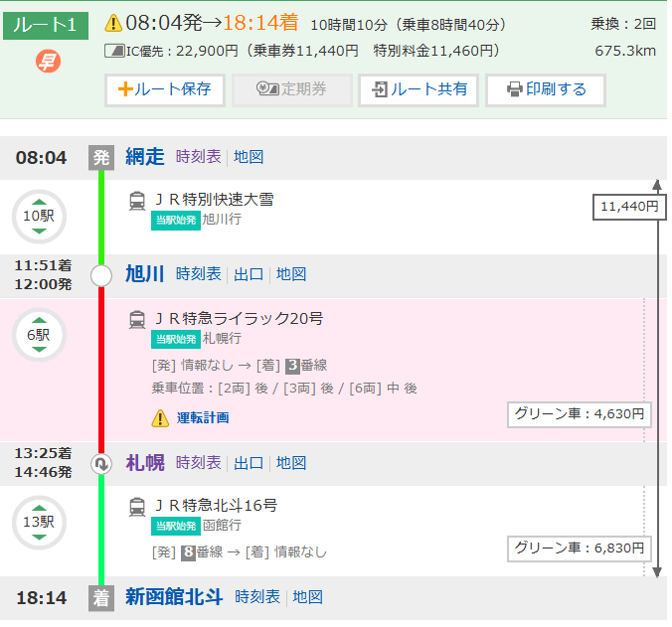Open 地図 for 札幌 station
Viewport: 672px width, 627px height.
[291, 463]
